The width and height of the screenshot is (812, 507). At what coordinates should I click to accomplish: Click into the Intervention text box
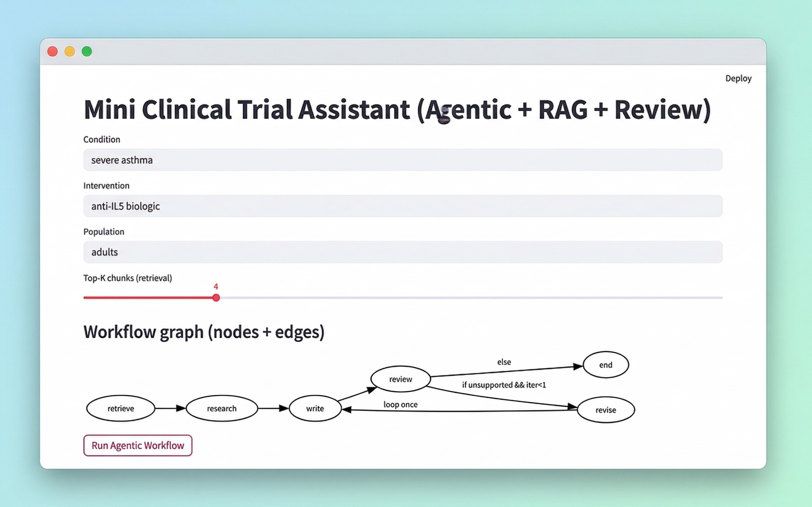[402, 206]
